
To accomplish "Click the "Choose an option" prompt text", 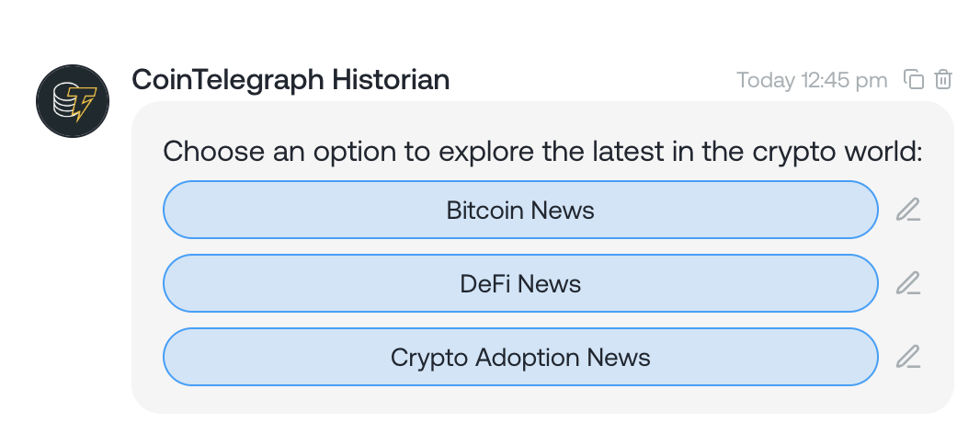I will pyautogui.click(x=542, y=152).
